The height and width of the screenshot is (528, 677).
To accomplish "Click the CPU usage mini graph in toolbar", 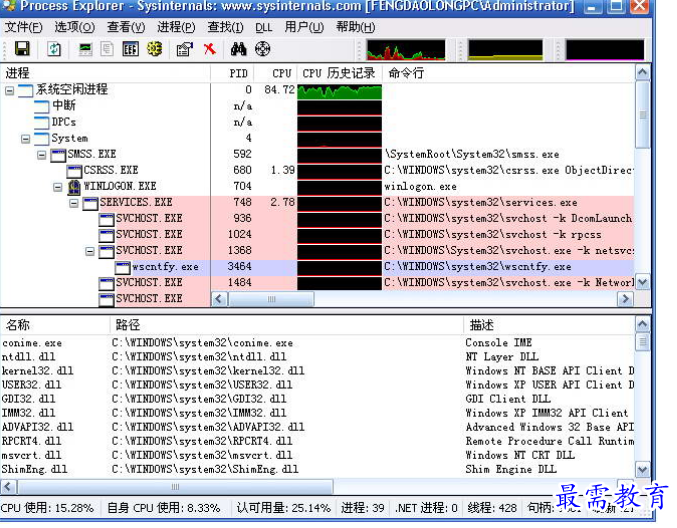I will point(405,49).
